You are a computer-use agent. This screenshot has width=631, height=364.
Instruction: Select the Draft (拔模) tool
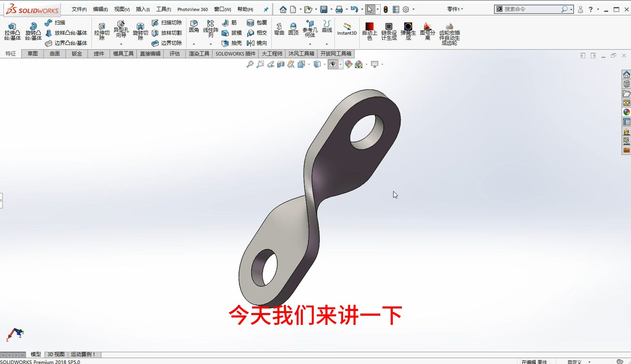point(232,33)
